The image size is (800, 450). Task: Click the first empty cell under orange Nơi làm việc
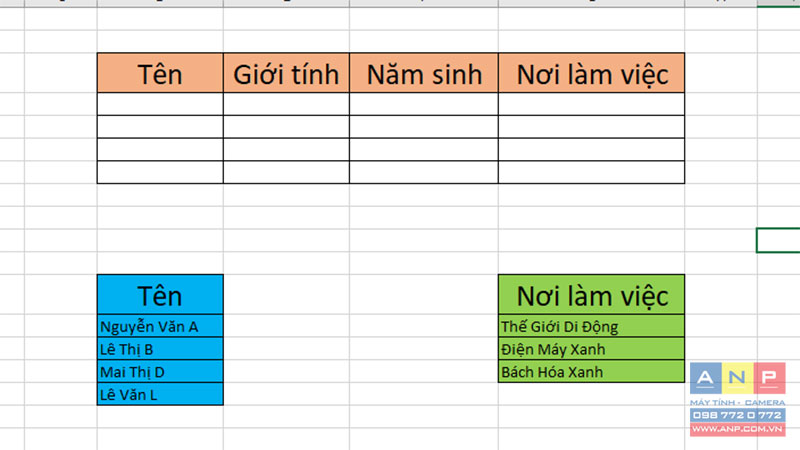click(x=591, y=104)
